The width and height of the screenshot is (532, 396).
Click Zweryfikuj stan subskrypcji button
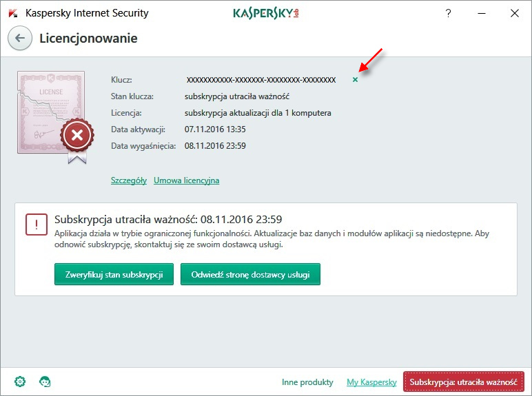pos(114,274)
